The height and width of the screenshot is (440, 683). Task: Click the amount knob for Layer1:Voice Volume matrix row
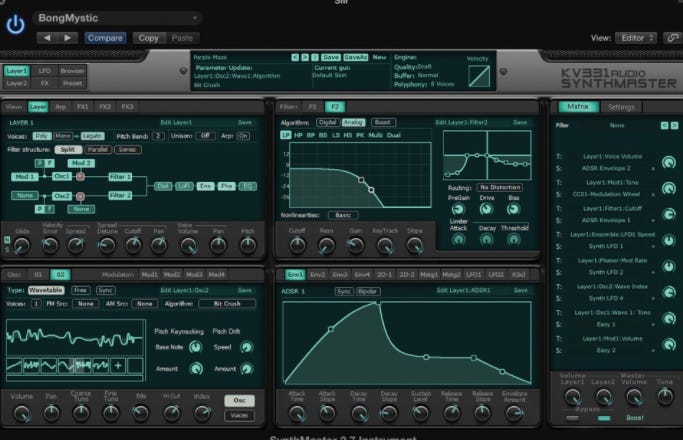[x=669, y=162]
